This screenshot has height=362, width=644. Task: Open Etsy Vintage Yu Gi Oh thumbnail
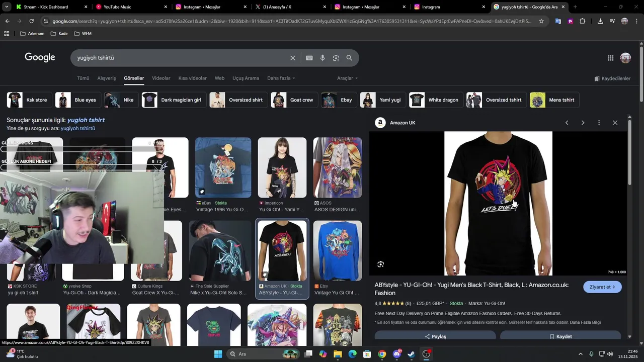[x=338, y=251]
